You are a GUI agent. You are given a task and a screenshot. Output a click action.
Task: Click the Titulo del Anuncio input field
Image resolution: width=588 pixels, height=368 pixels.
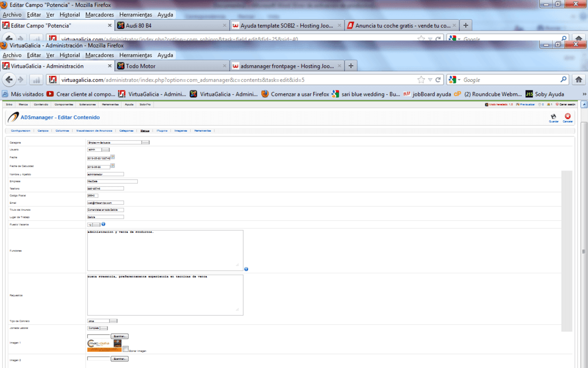click(105, 210)
